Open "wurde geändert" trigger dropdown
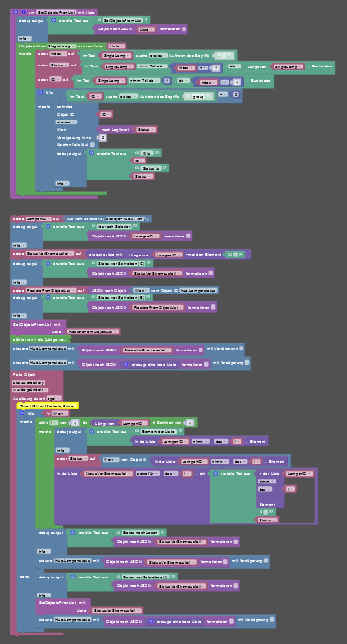Screen dimensions: 347x644 point(30,389)
